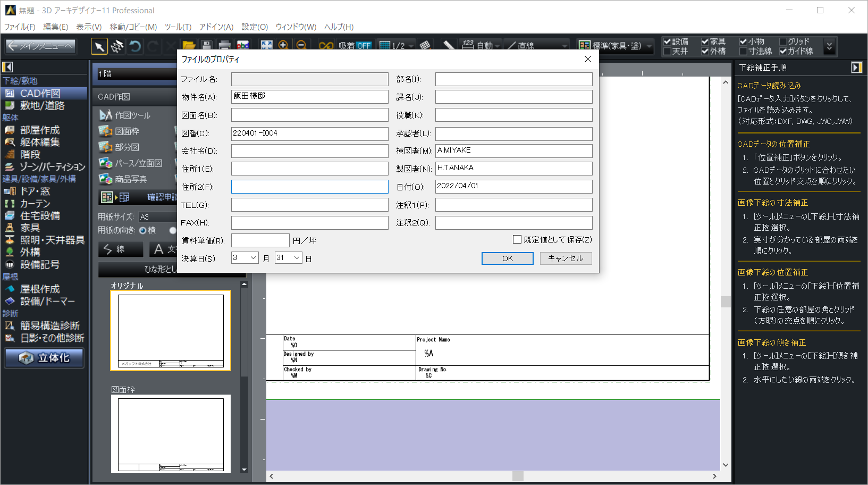Click the 立体化 3D conversion button
Viewport: 868px width, 485px height.
[x=45, y=358]
